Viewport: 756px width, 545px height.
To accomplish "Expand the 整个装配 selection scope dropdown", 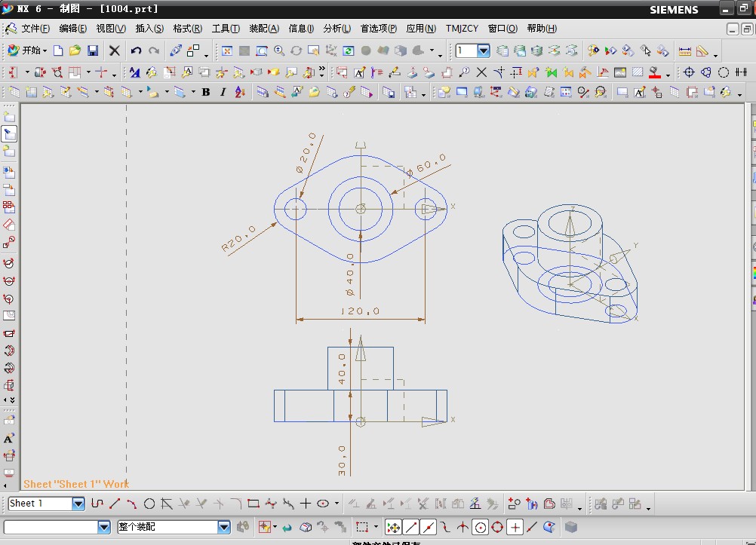I will pyautogui.click(x=223, y=527).
